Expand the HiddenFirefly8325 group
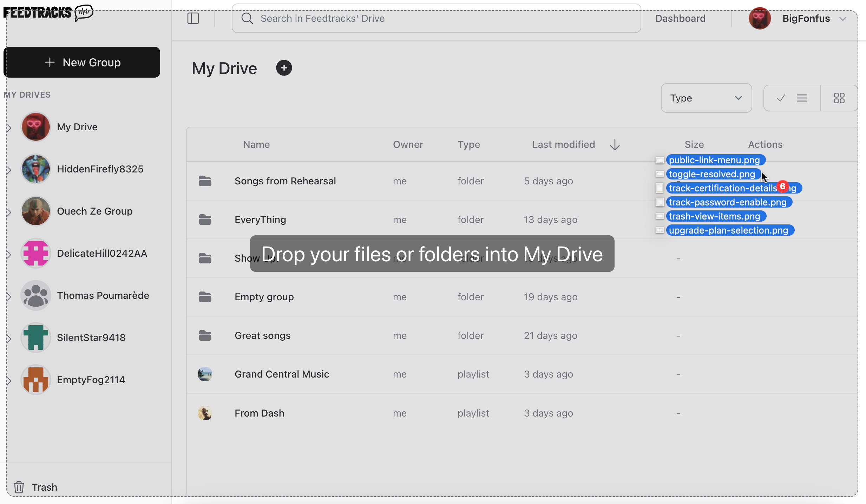The width and height of the screenshot is (866, 504). 9,170
